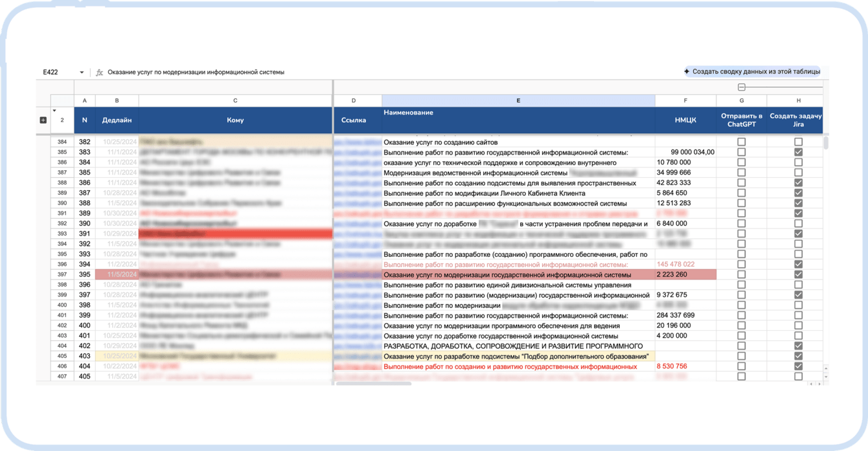Click the hidden rows arrow above row 2
868x451 pixels.
click(x=54, y=111)
